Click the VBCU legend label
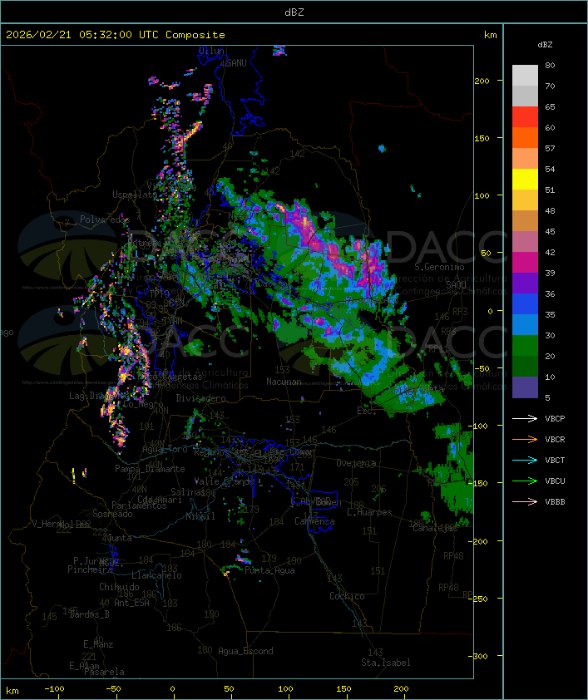Screen dimensions: 588x700 click(555, 481)
